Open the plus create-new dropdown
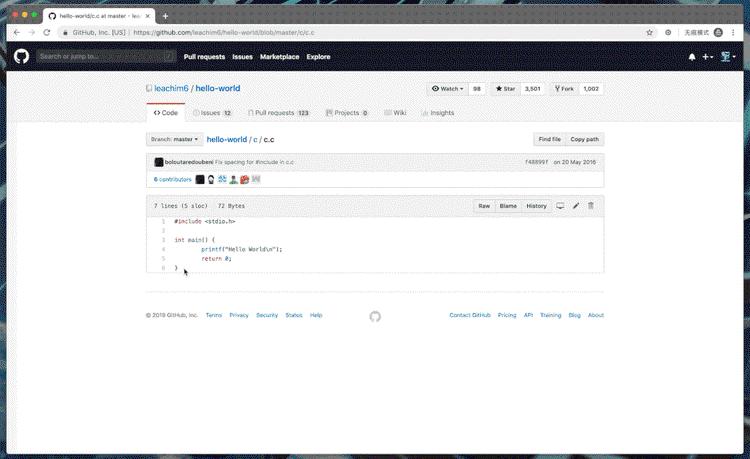Viewport: 750px width, 459px height. (708, 57)
